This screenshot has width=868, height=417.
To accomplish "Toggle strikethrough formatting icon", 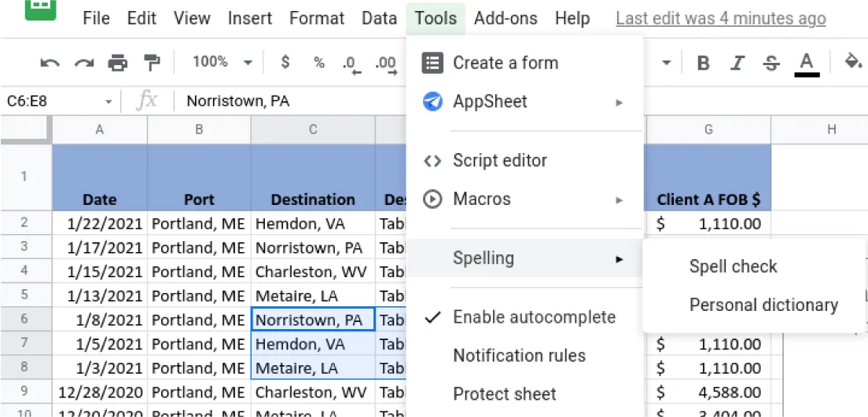I will pyautogui.click(x=771, y=63).
